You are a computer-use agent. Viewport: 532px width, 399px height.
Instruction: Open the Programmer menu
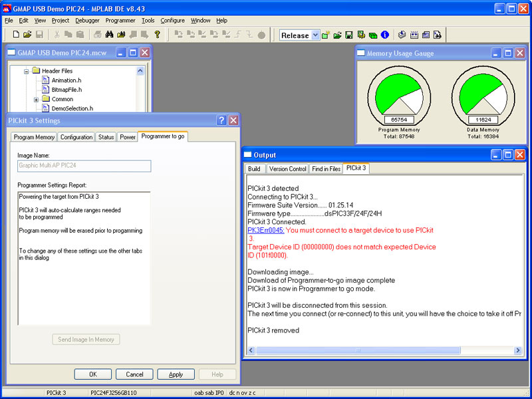[120, 21]
